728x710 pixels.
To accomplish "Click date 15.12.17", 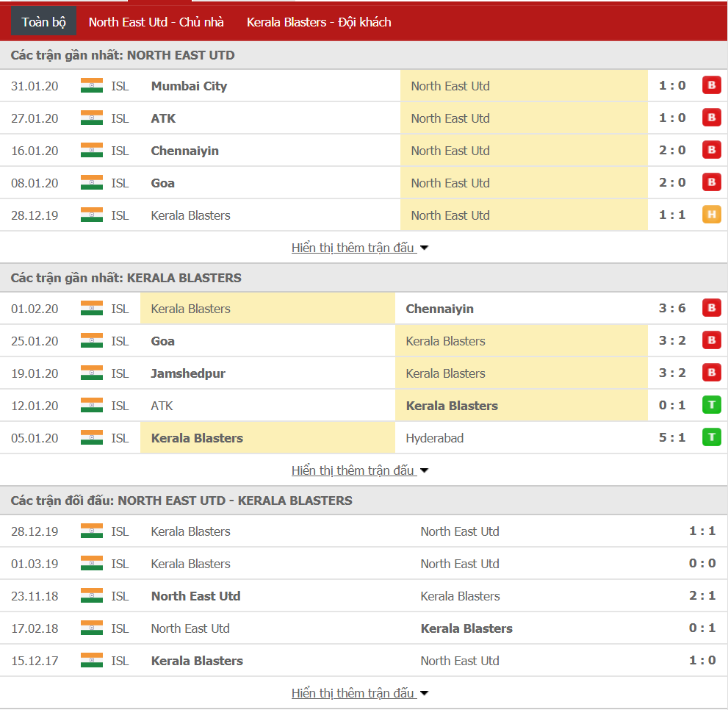I will coord(35,661).
